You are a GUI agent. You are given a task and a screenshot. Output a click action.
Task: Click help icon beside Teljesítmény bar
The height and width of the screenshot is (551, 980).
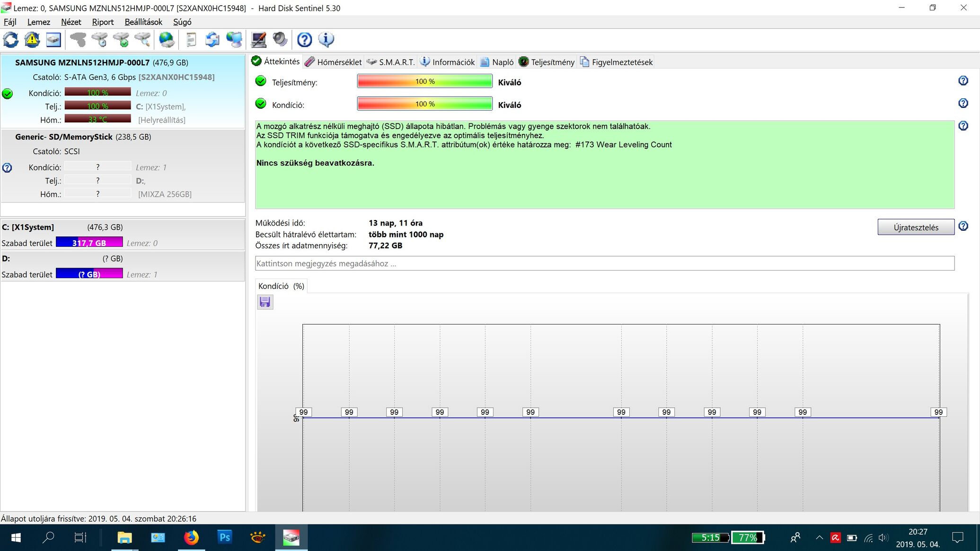[963, 80]
